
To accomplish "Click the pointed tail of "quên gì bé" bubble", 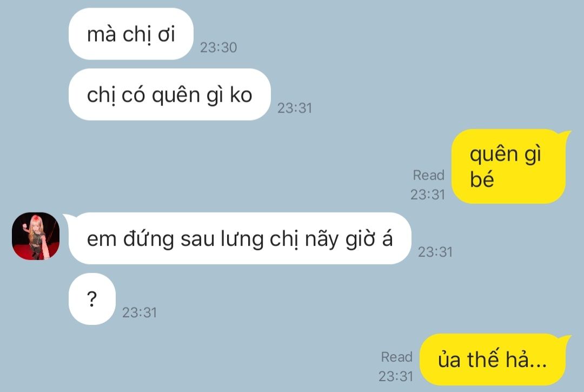I will 565,135.
